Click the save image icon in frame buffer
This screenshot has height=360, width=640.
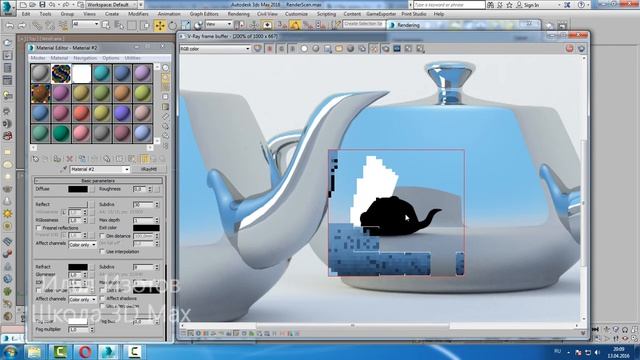click(x=327, y=49)
